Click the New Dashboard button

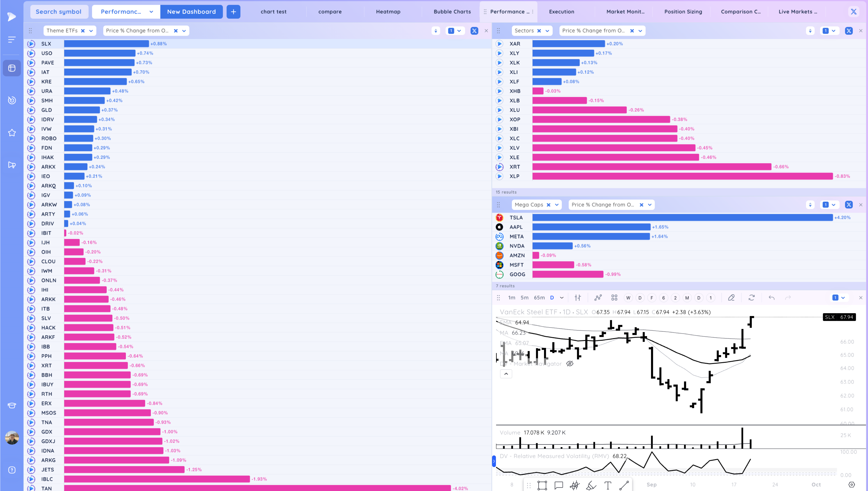191,11
